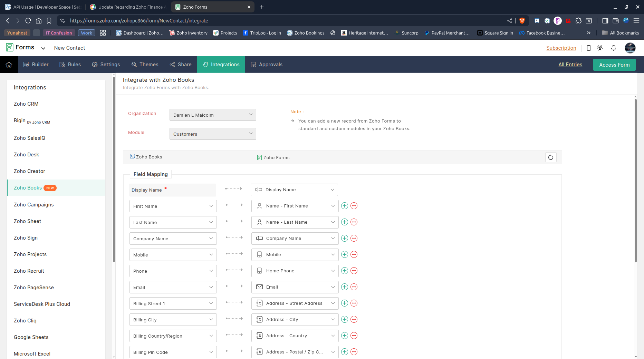
Task: Remove the Last Name field mapping
Action: click(x=354, y=222)
